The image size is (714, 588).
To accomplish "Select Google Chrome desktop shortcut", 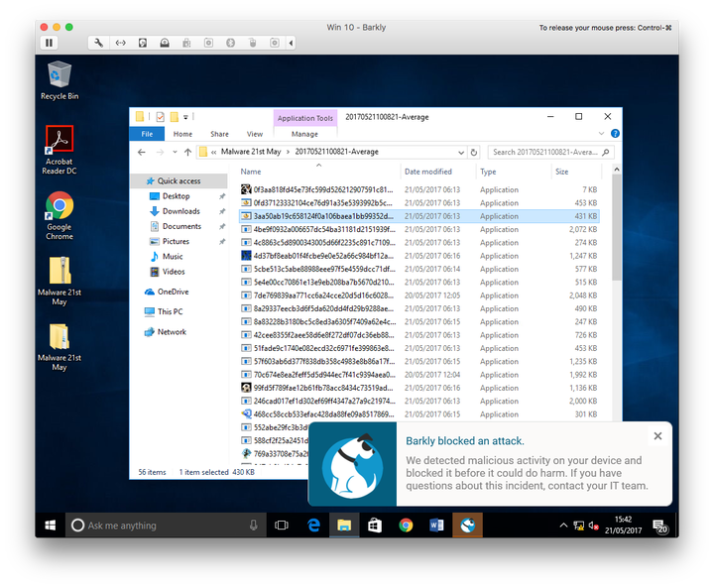I will click(x=59, y=215).
